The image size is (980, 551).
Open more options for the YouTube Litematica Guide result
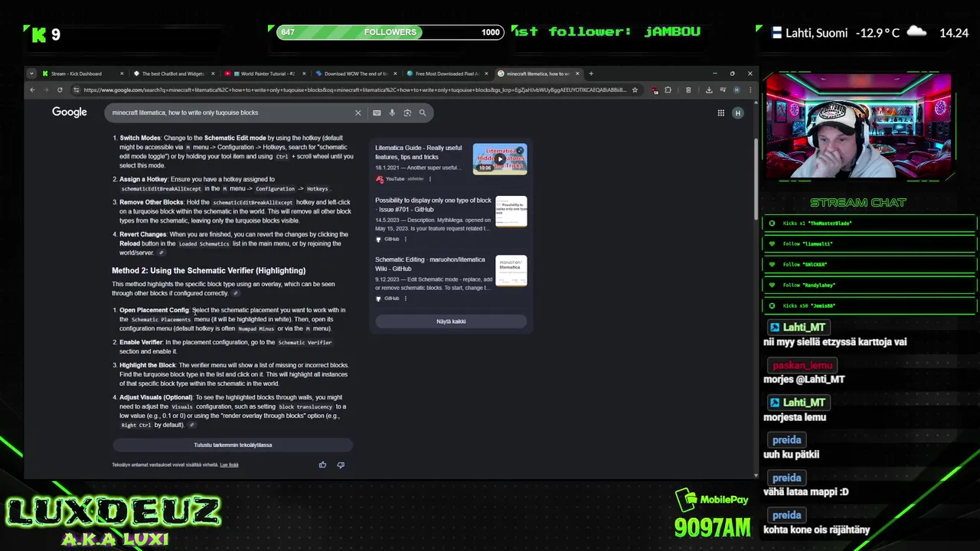430,179
